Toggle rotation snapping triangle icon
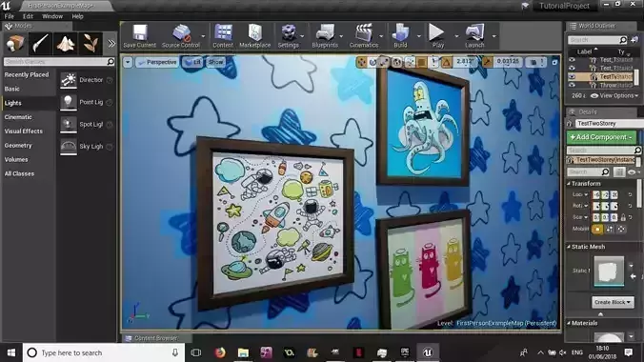The width and height of the screenshot is (644, 362). pyautogui.click(x=447, y=62)
